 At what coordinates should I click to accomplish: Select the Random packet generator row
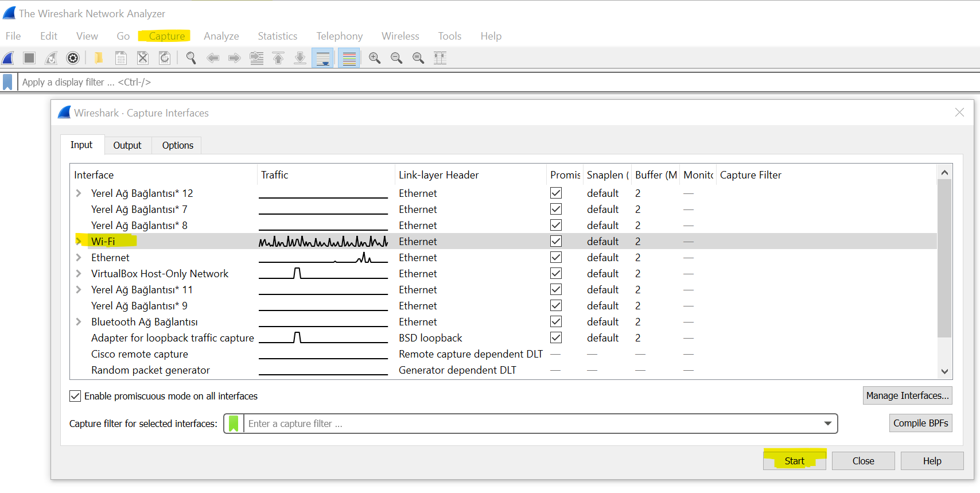coord(503,370)
